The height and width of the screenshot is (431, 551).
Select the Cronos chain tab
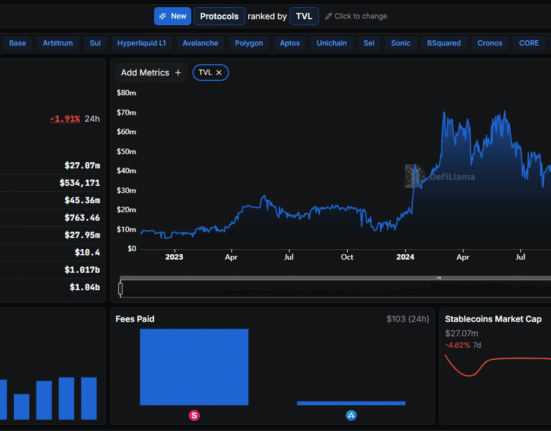click(x=490, y=43)
